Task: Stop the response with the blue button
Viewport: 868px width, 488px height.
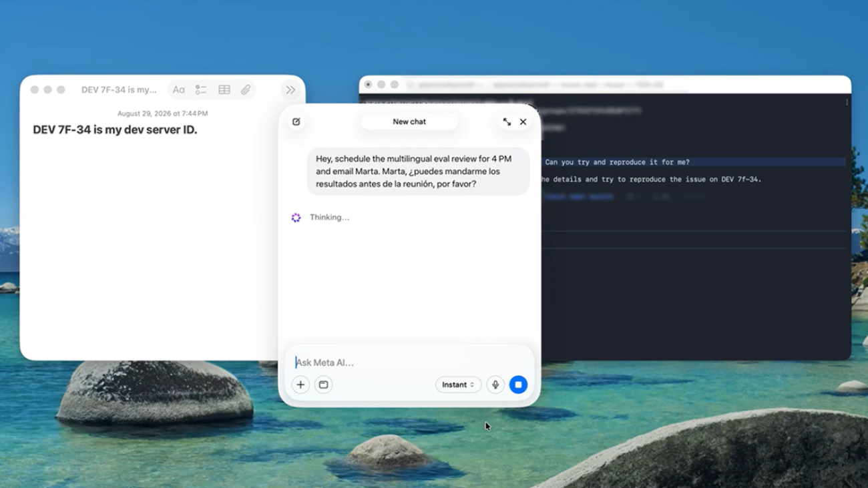Action: (518, 385)
